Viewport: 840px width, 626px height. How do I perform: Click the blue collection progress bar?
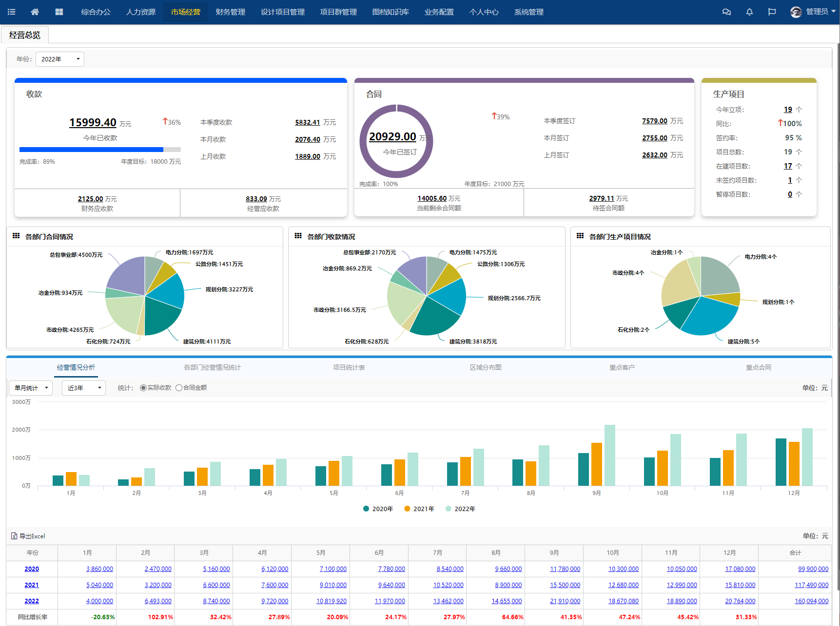pos(92,150)
